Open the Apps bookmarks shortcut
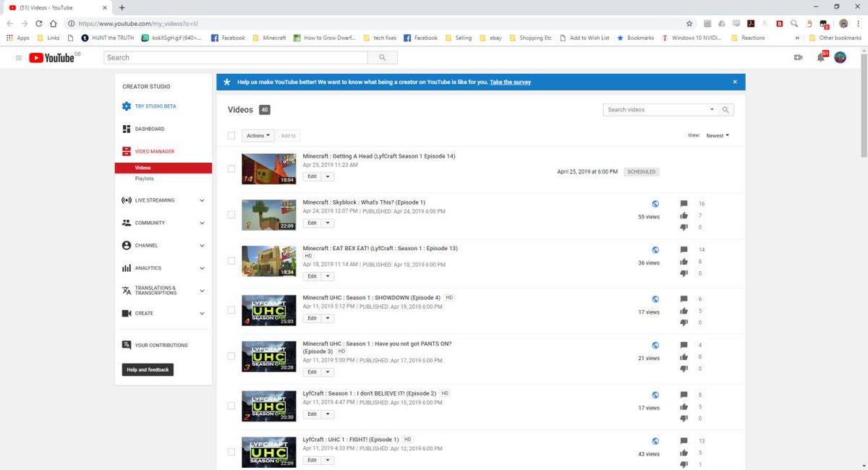 [x=18, y=38]
